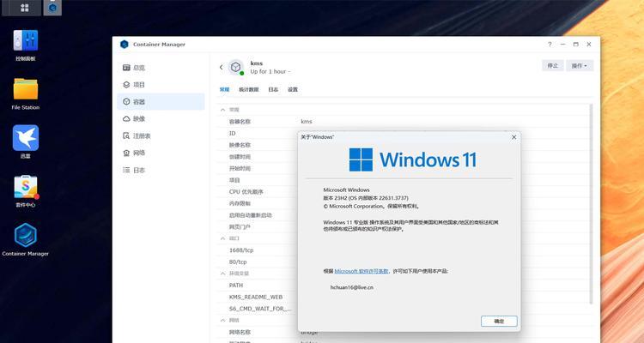Open 网络 in the Container Manager sidebar

[161, 153]
